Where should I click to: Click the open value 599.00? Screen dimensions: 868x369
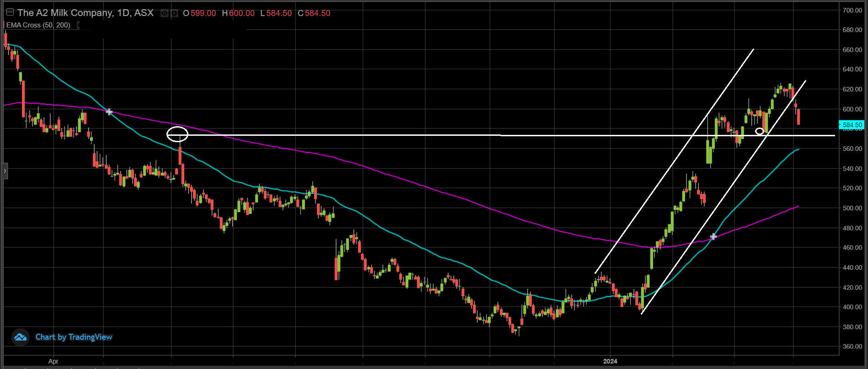203,13
